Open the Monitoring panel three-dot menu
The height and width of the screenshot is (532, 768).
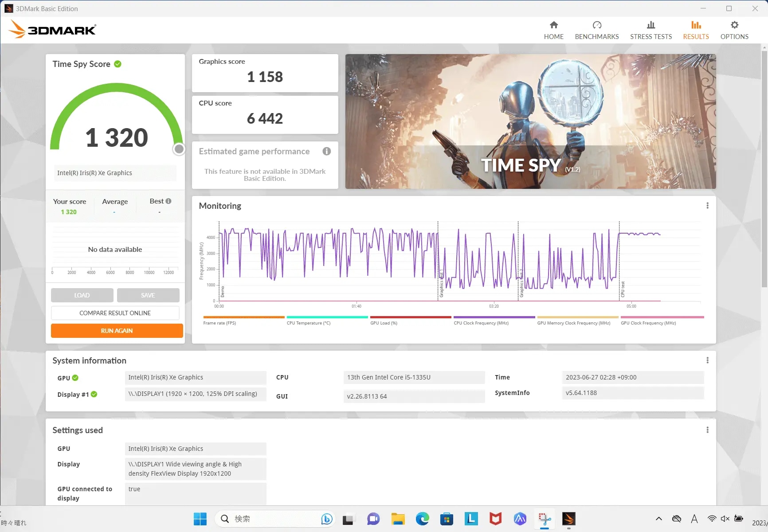(x=707, y=206)
